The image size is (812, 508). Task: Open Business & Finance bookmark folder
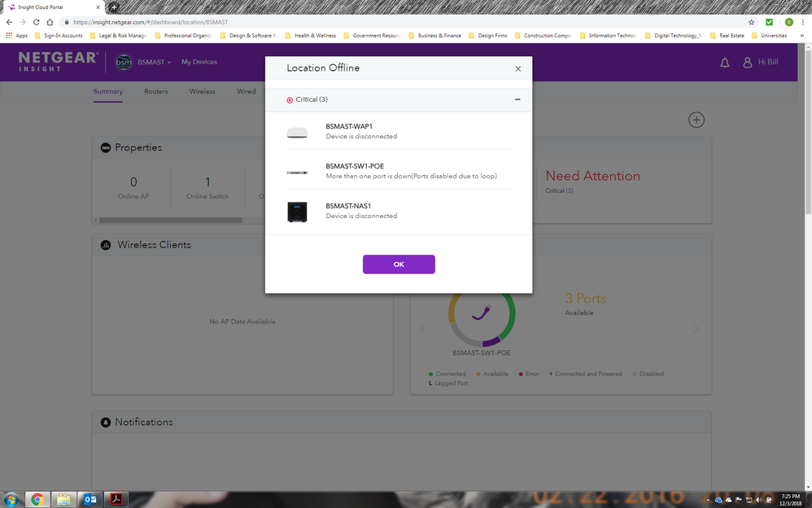pos(434,36)
